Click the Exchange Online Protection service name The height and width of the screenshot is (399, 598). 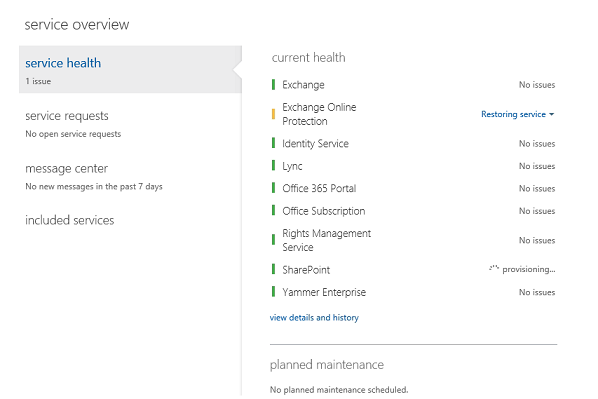(x=319, y=114)
